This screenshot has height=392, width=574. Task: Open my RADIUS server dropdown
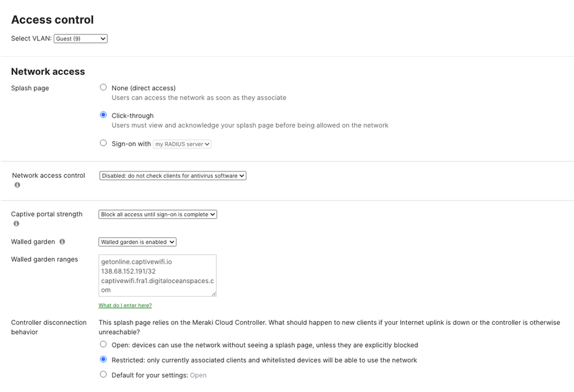point(182,144)
